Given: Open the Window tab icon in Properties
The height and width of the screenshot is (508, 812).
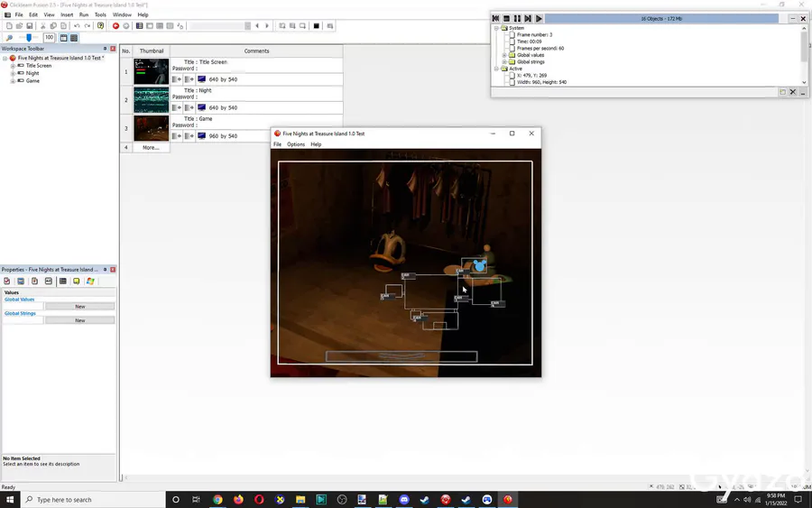Looking at the screenshot, I should pyautogui.click(x=21, y=282).
